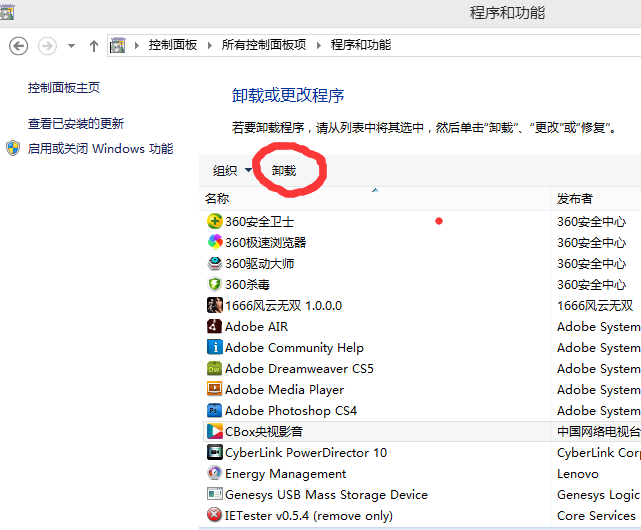Open recent locations dropdown arrow
The width and height of the screenshot is (641, 530).
[x=72, y=46]
